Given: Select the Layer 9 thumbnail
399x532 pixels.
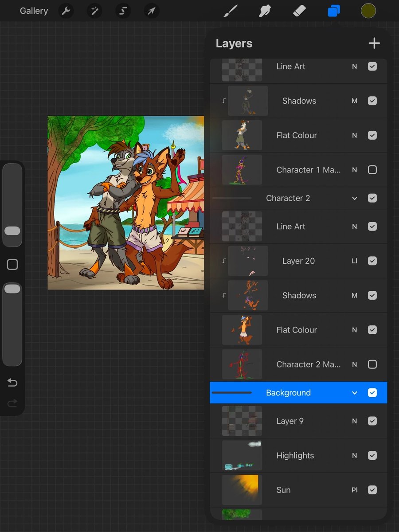Looking at the screenshot, I should coord(242,421).
